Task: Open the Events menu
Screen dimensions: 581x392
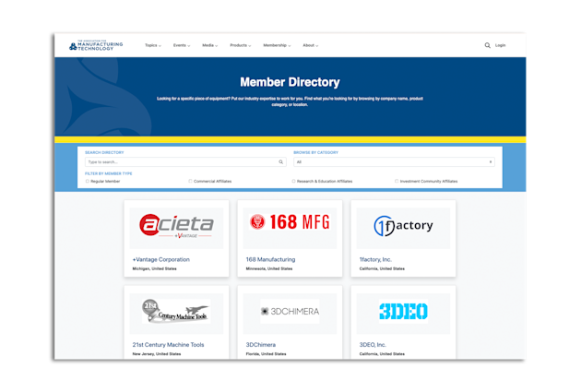Action: click(182, 45)
